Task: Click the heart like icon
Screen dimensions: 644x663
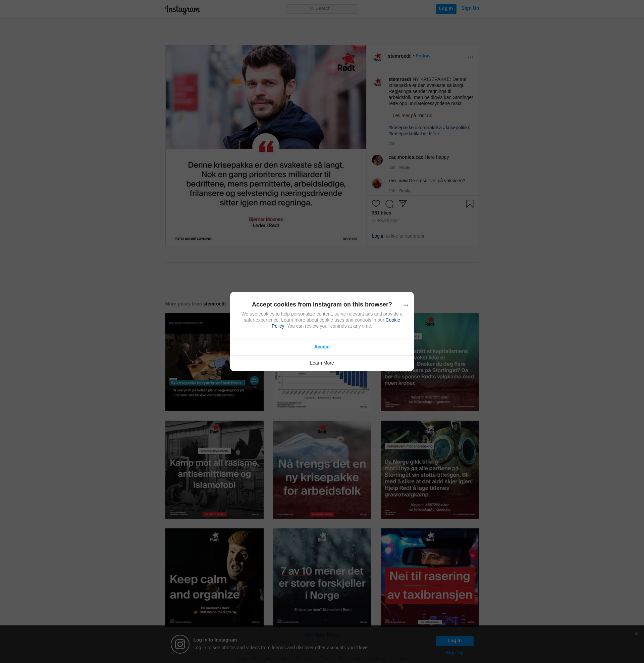Action: (x=376, y=204)
